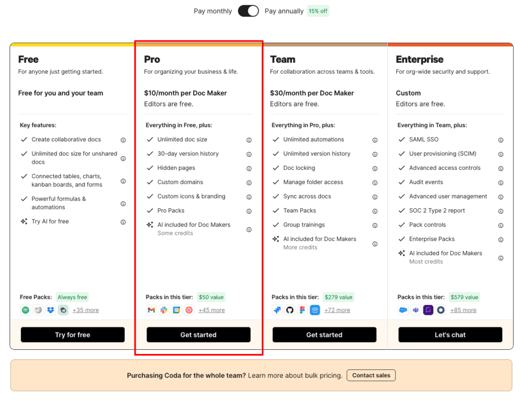This screenshot has width=532, height=410.
Task: Click the info icon next to Doc locking
Action: click(375, 168)
